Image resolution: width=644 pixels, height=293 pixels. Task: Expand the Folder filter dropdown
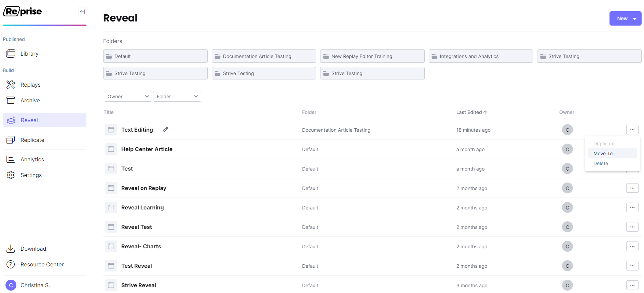coord(177,96)
